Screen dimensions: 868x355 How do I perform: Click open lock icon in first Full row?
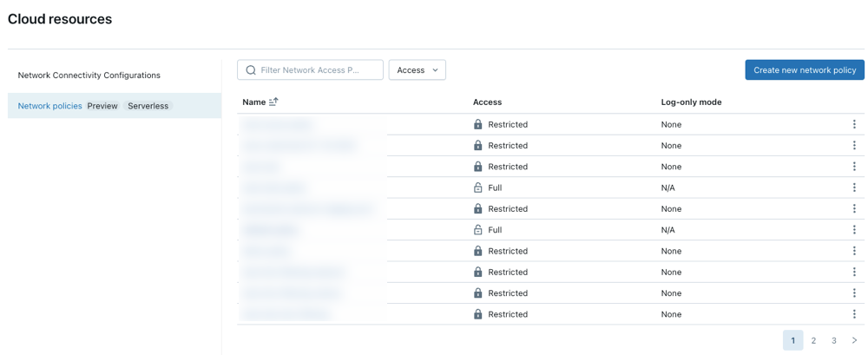tap(478, 187)
